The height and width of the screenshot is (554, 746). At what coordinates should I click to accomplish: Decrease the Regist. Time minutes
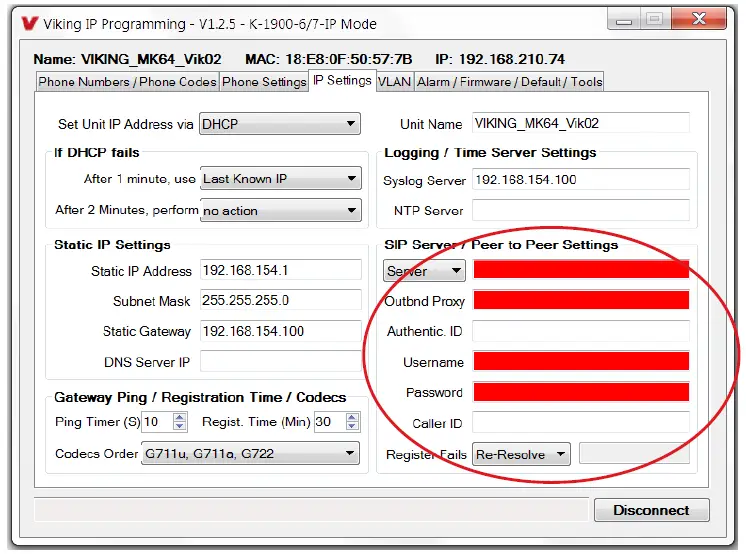pyautogui.click(x=352, y=426)
